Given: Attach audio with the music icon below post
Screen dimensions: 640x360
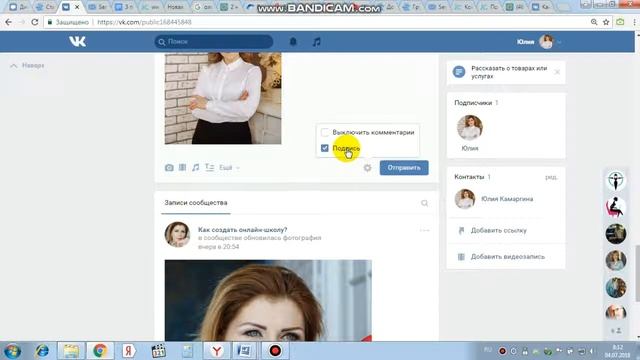Looking at the screenshot, I should (196, 167).
